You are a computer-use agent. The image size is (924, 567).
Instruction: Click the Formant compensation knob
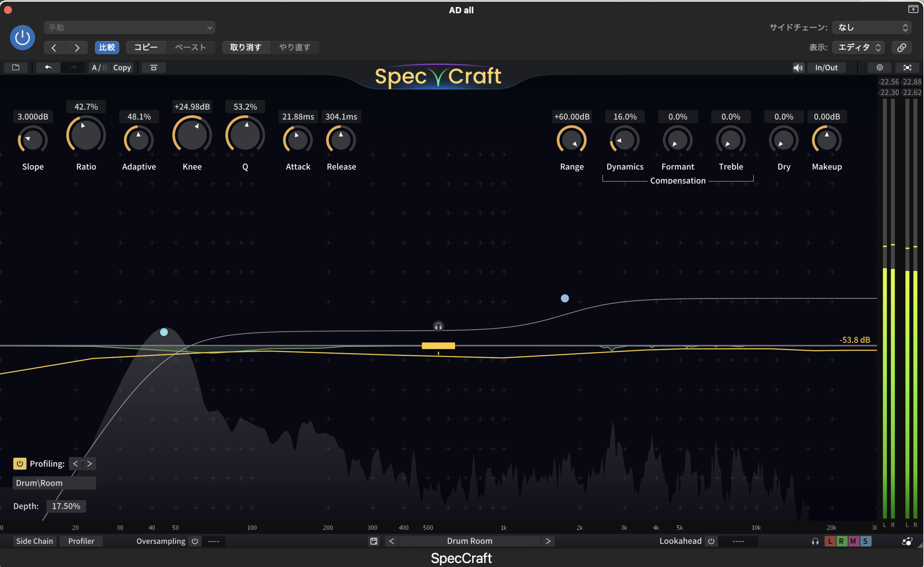click(x=677, y=140)
